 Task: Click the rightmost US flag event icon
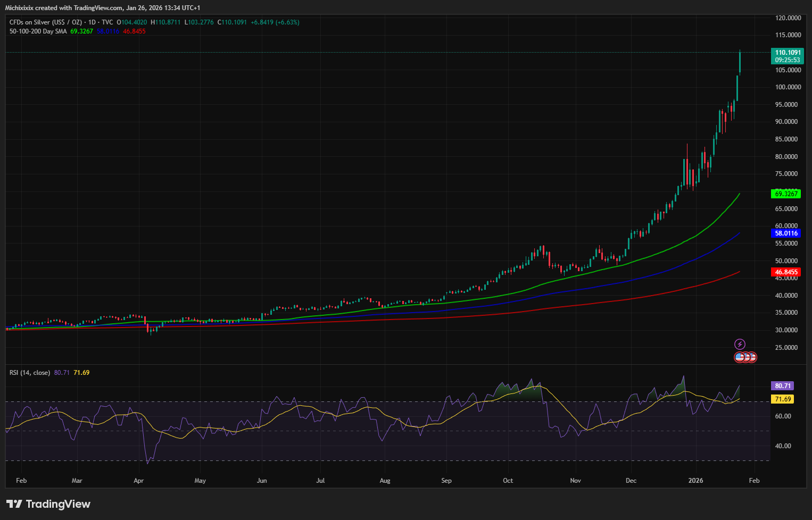coord(752,357)
